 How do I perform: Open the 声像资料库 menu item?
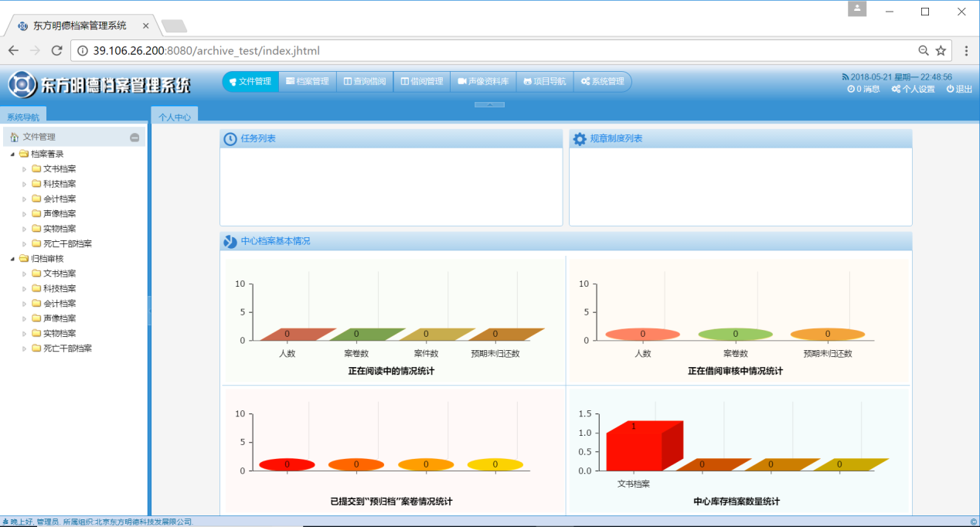[483, 81]
